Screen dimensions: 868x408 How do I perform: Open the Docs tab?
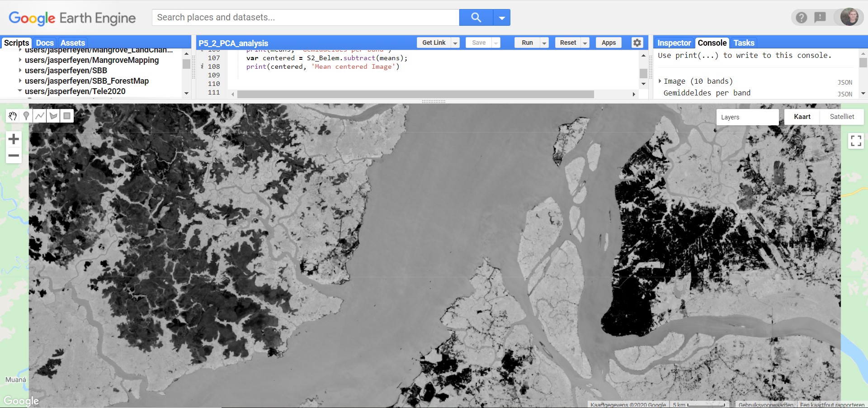[45, 43]
